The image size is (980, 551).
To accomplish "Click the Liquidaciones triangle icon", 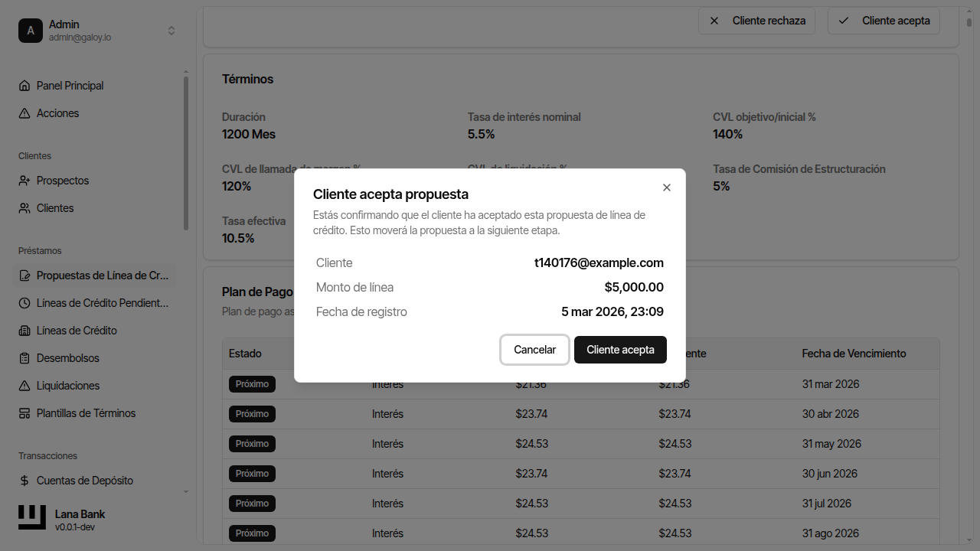I will coord(24,386).
